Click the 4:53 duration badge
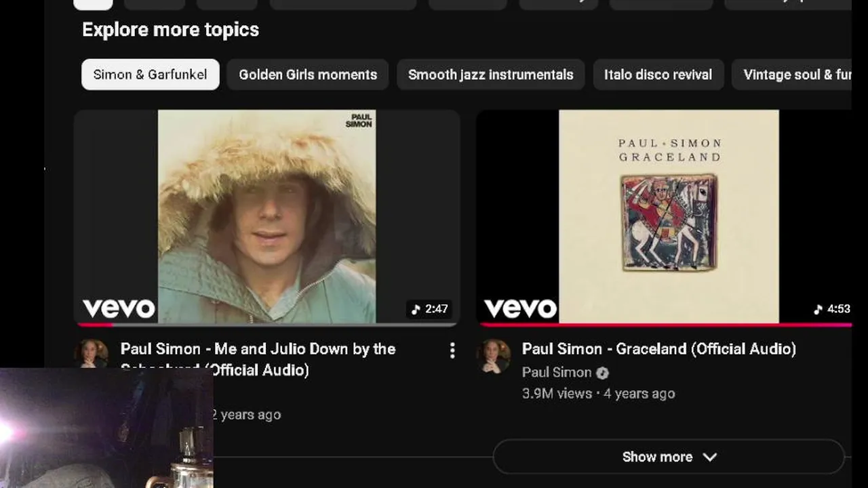The height and width of the screenshot is (488, 868). [831, 309]
